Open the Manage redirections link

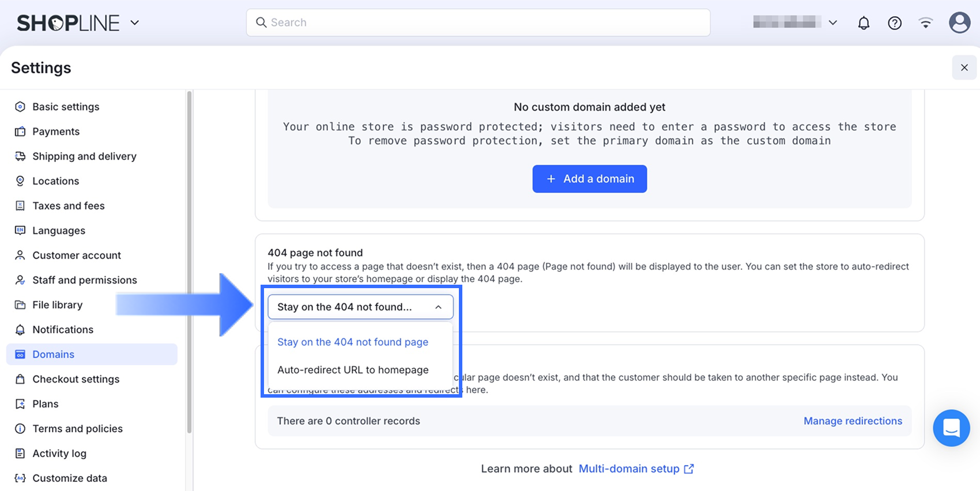(853, 421)
